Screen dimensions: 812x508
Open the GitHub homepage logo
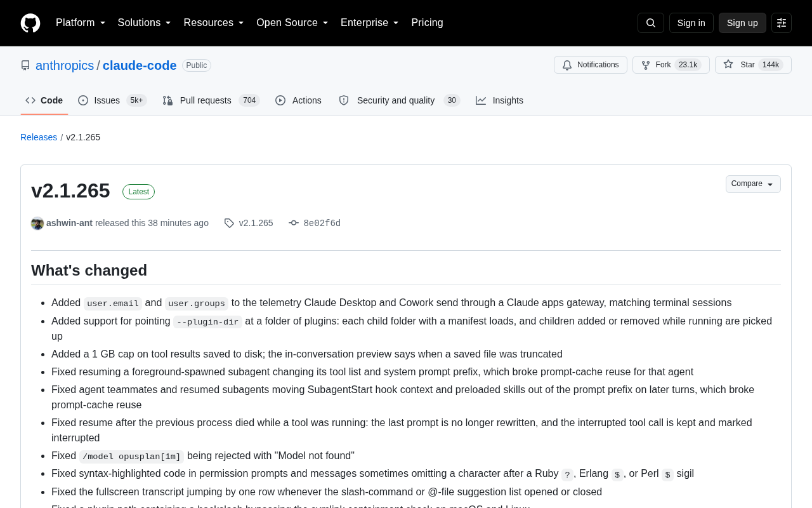(30, 23)
